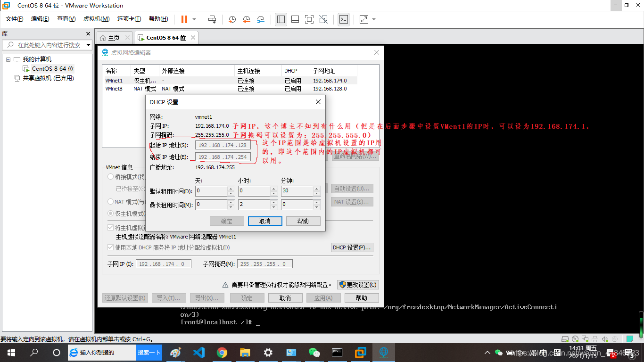Open console view terminal icon
This screenshot has width=644, height=362.
(344, 19)
